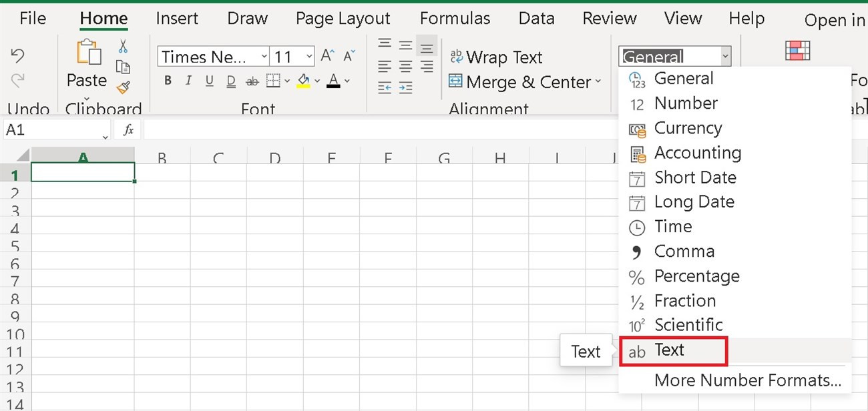Screen dimensions: 868x411
Task: Click the Name Box showing A1
Action: (x=53, y=130)
